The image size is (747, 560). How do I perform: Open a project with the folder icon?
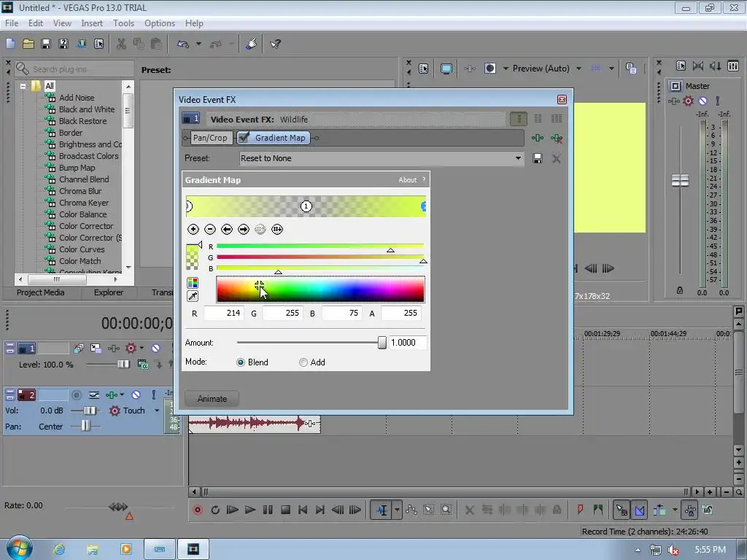(x=28, y=44)
